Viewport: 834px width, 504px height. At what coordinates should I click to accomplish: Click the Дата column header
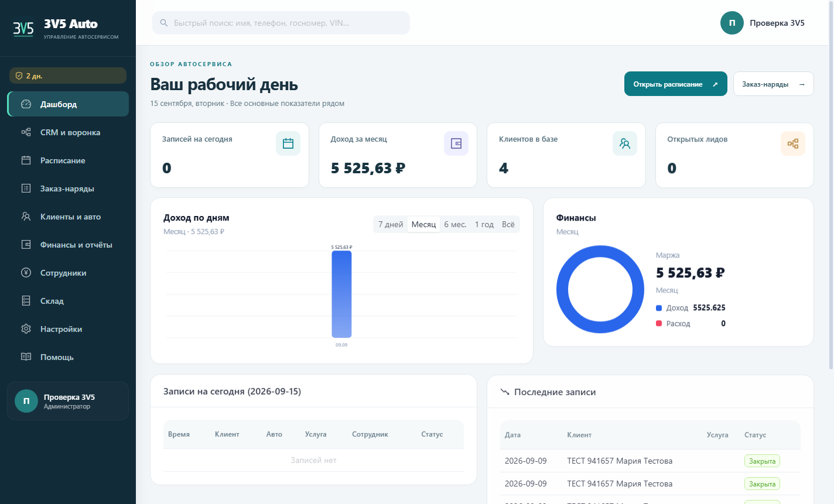pos(512,435)
